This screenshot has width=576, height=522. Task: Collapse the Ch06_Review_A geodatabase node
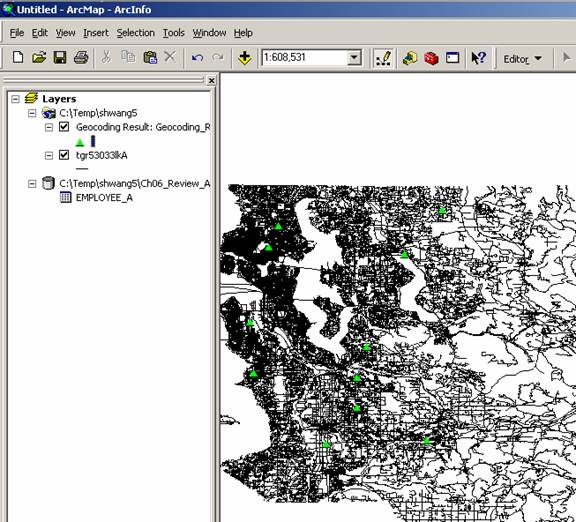[x=32, y=183]
